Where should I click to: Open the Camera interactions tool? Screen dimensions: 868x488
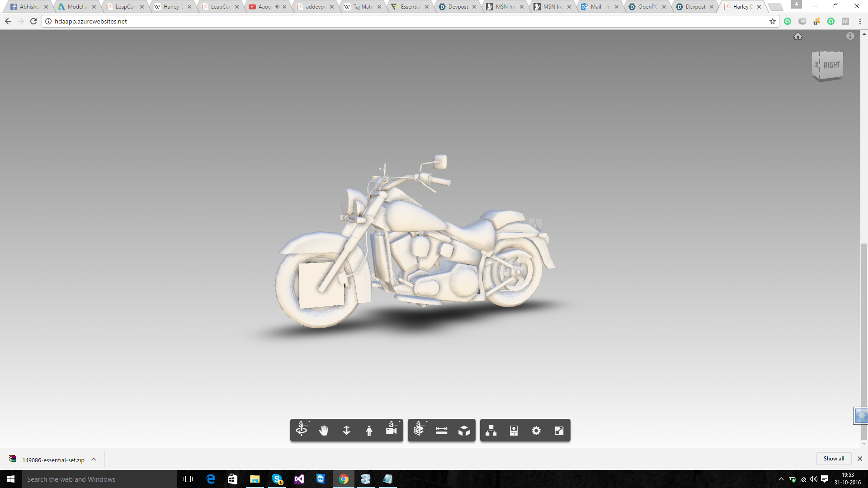[x=392, y=430]
